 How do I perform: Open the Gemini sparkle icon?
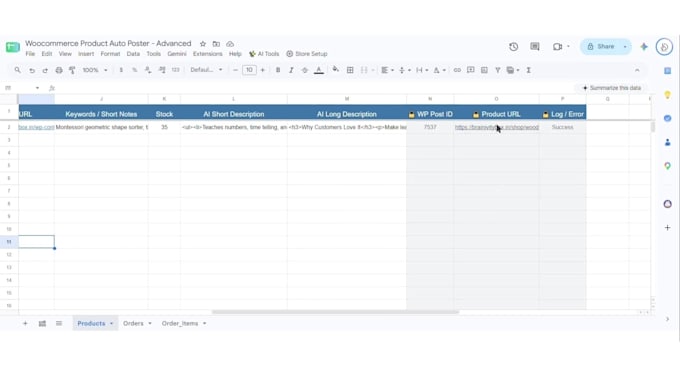(644, 46)
